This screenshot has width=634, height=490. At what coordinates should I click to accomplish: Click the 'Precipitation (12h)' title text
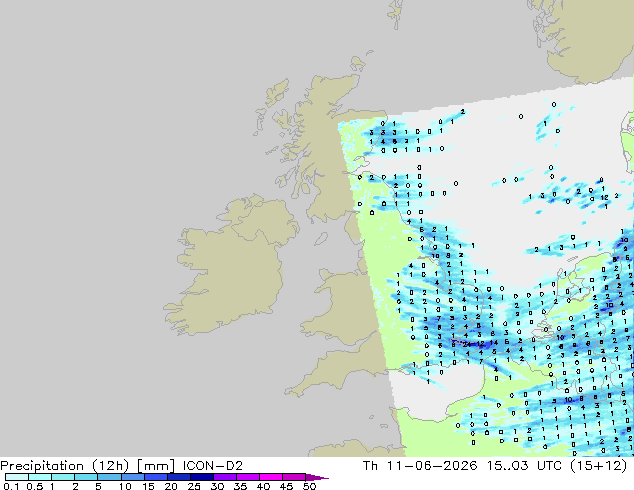pos(65,466)
